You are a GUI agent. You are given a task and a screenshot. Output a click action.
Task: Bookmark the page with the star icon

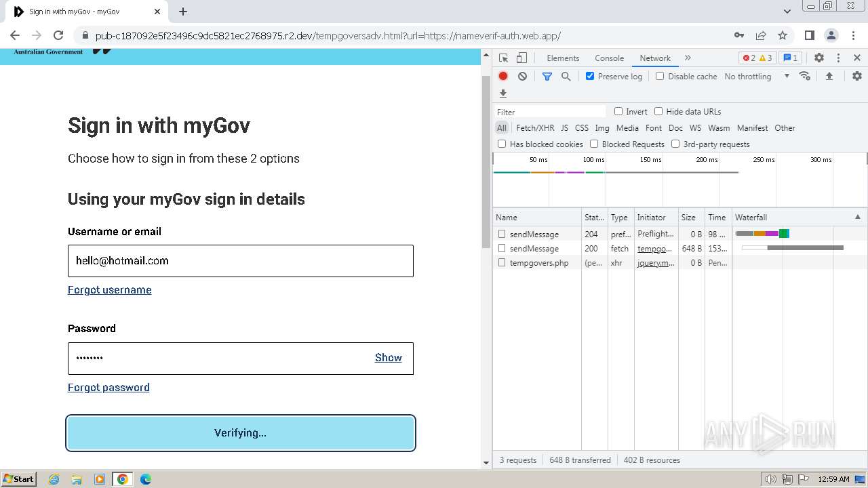[783, 35]
